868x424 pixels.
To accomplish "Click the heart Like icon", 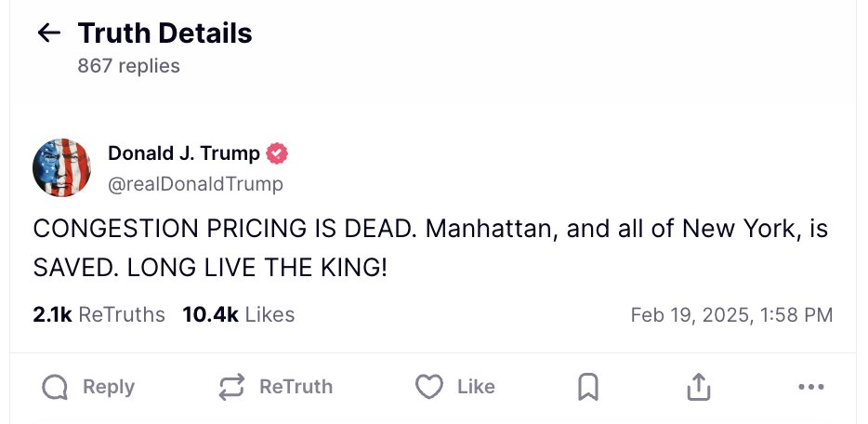I will click(428, 387).
